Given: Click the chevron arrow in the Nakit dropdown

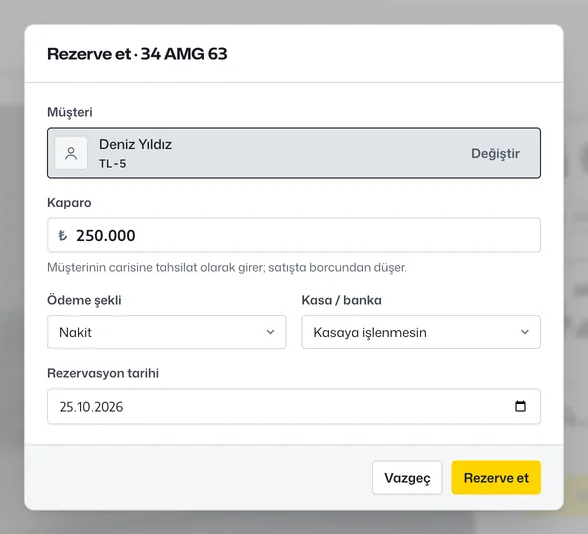Looking at the screenshot, I should [x=270, y=332].
